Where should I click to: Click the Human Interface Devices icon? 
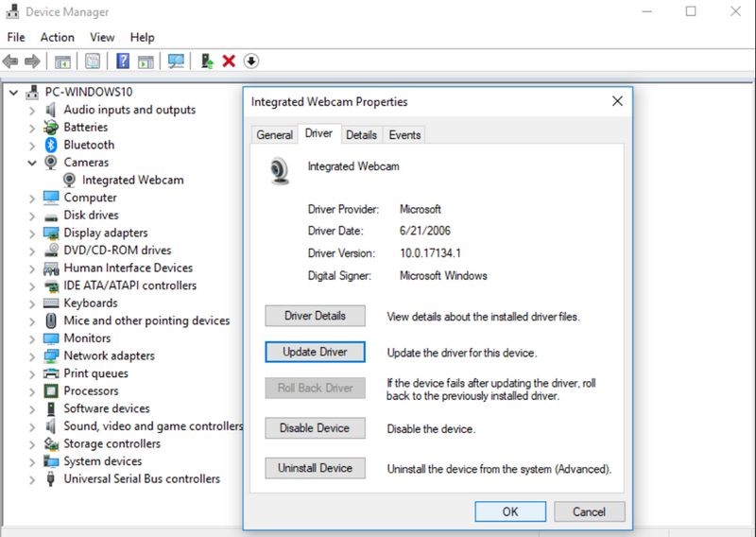[51, 268]
